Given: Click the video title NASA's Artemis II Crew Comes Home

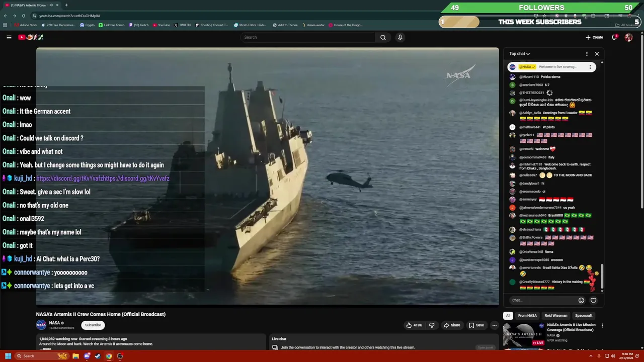Looking at the screenshot, I should [101, 314].
